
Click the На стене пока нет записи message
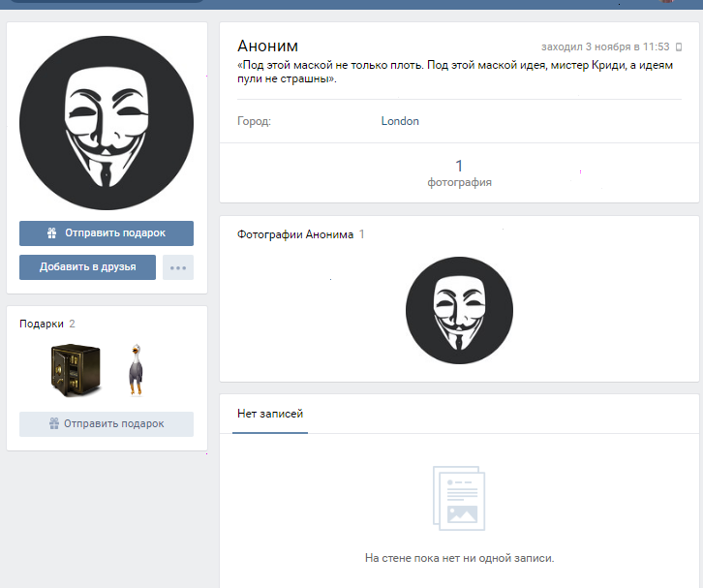coord(459,558)
